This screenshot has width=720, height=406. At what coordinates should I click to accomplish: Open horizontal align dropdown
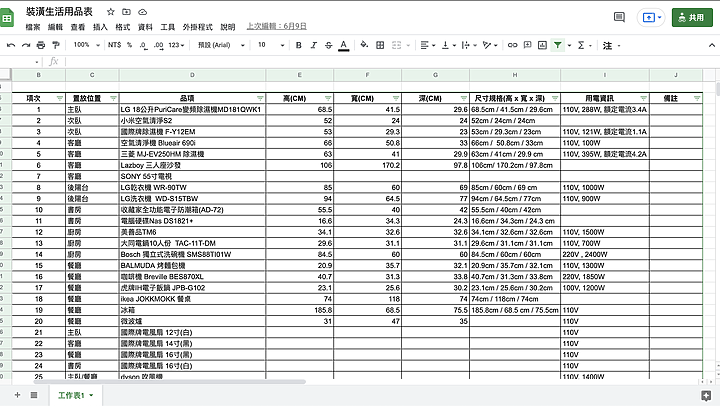pyautogui.click(x=428, y=45)
